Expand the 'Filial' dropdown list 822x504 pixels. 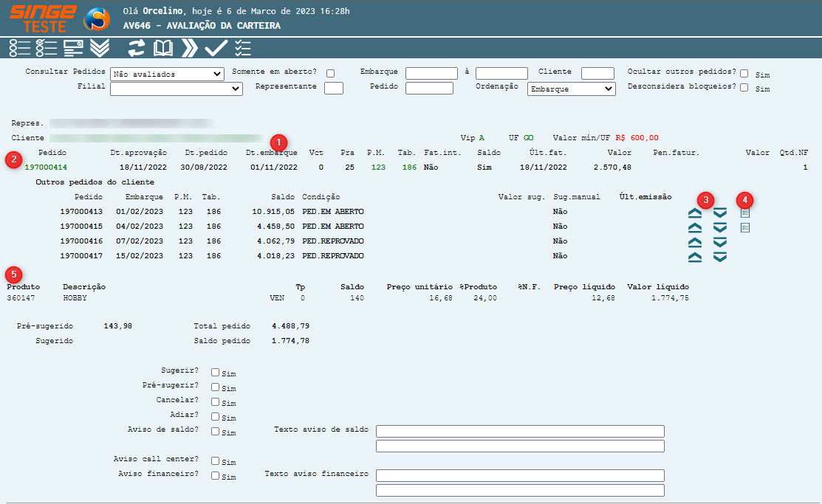point(177,89)
